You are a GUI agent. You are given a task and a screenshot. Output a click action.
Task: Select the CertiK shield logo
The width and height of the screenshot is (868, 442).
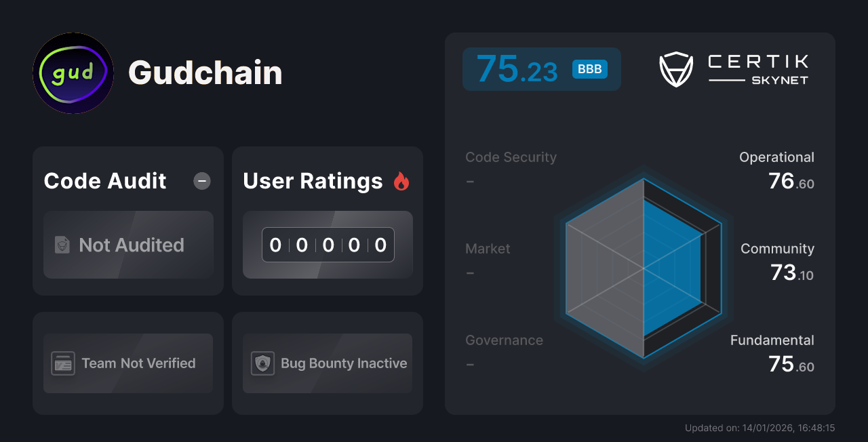[675, 68]
